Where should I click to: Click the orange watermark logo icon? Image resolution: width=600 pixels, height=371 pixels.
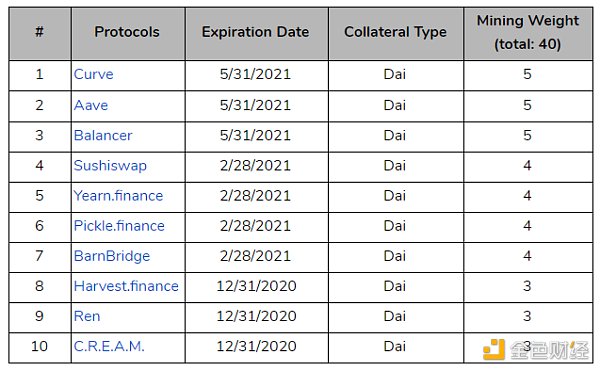point(494,349)
